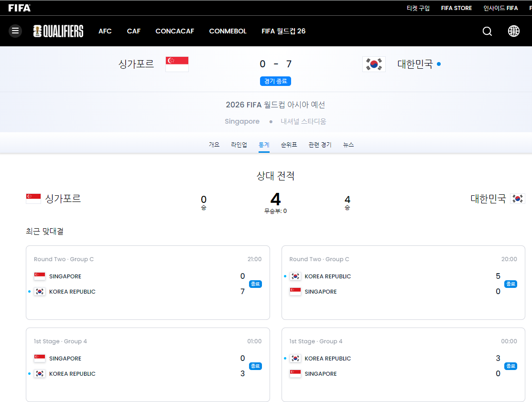Click the Korea flag in head-to-head section
532x402 pixels.
517,199
